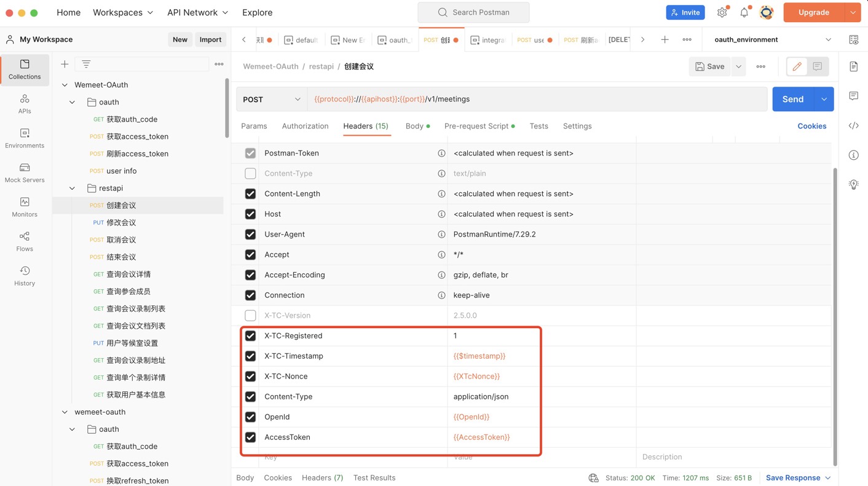Uncheck the User-Agent header
Image resolution: width=868 pixels, height=486 pixels.
click(250, 234)
